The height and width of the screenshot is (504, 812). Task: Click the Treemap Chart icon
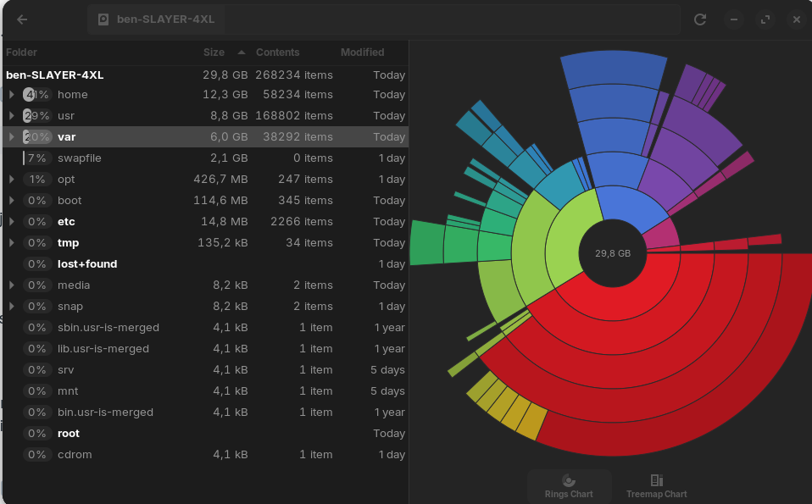click(656, 481)
